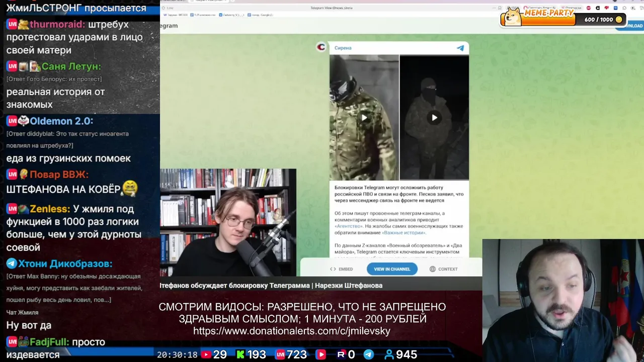Click the R icon beside the 0 count
This screenshot has height=362, width=644.
point(341,354)
